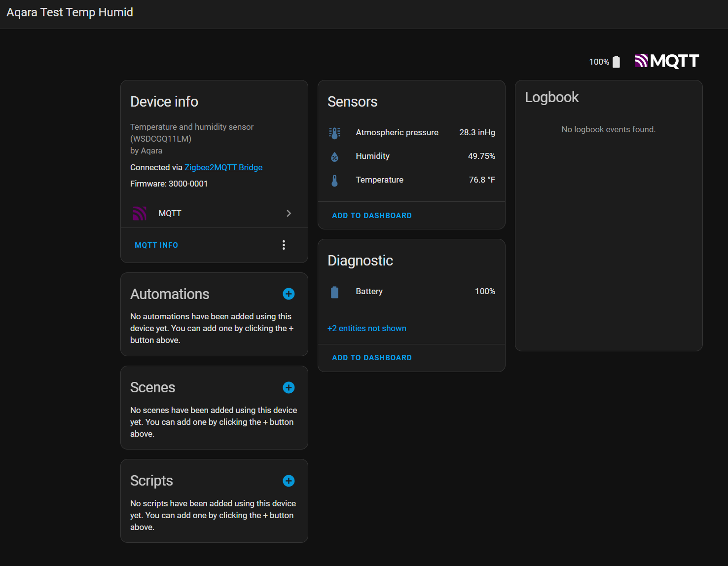Click the Atmospheric pressure 28.3 inHg value
Screen dimensions: 728x566
click(x=477, y=132)
